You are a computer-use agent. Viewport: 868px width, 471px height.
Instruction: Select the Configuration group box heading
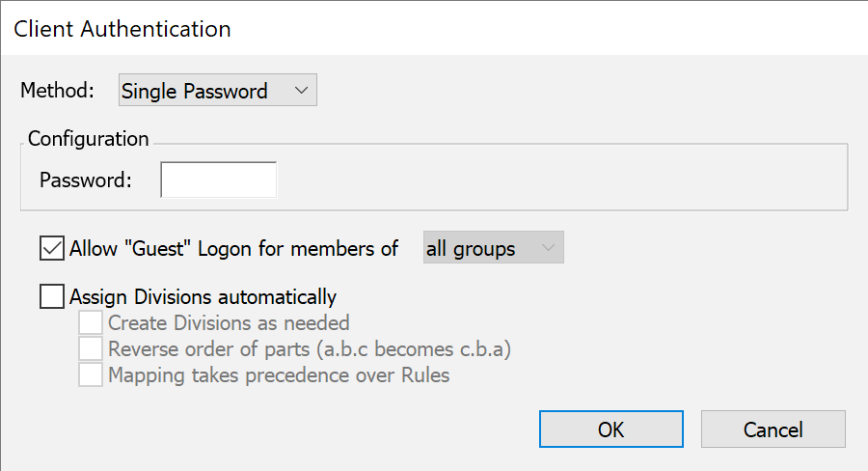88,139
